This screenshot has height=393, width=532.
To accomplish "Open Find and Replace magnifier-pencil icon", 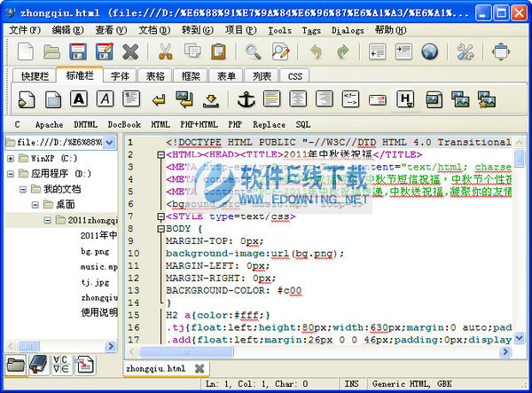I will pos(280,51).
